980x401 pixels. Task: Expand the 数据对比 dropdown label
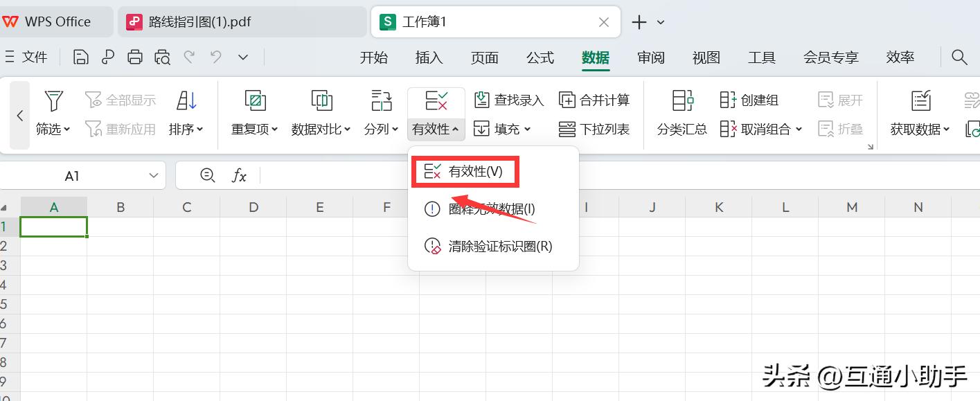pyautogui.click(x=321, y=129)
